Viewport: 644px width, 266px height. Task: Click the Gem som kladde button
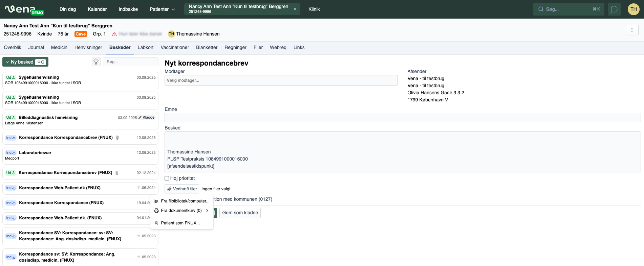(x=240, y=213)
